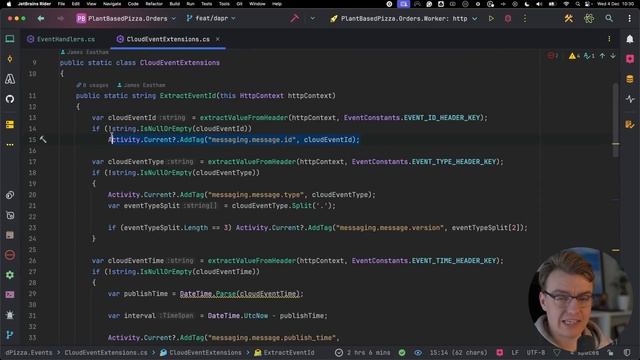Close the CloudEventExtensions.cs tab
Screen dimensions: 640x360
(218, 39)
